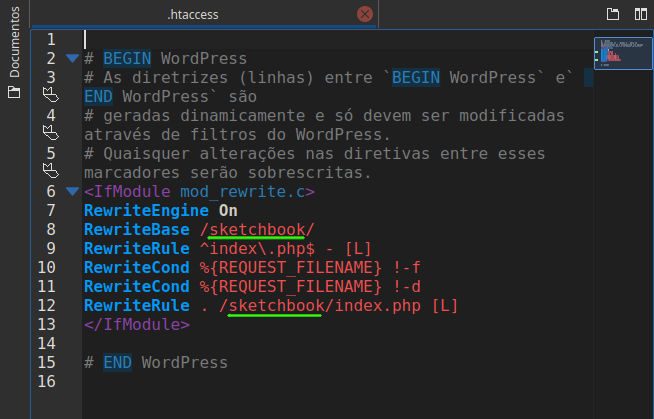Open the quick open document icon

point(613,14)
